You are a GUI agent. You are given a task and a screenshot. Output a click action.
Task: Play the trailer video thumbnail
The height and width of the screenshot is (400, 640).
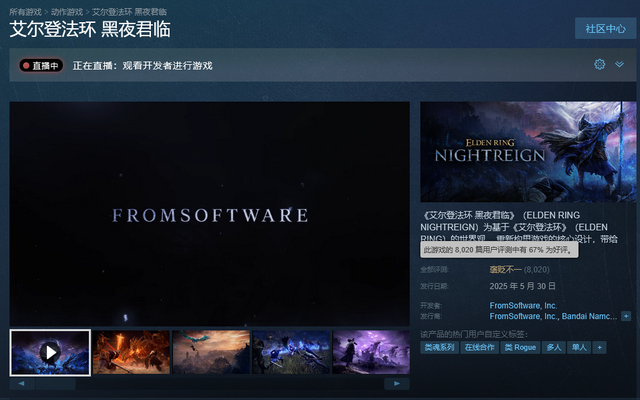click(50, 352)
